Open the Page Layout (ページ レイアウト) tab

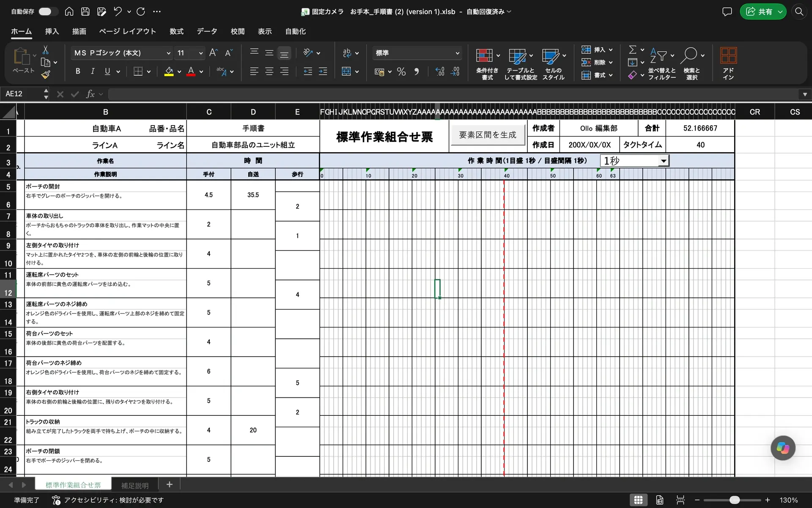[x=127, y=31]
